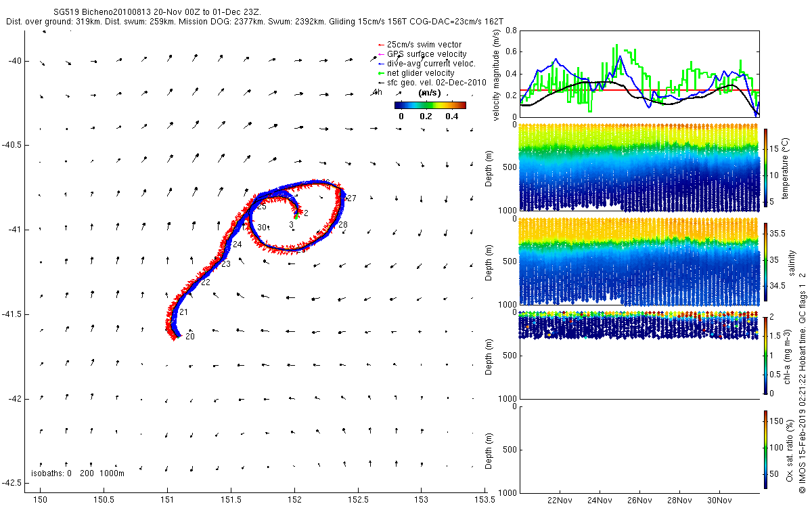812x508 pixels.
Task: Click the isobaths legend text
Action: pyautogui.click(x=78, y=473)
